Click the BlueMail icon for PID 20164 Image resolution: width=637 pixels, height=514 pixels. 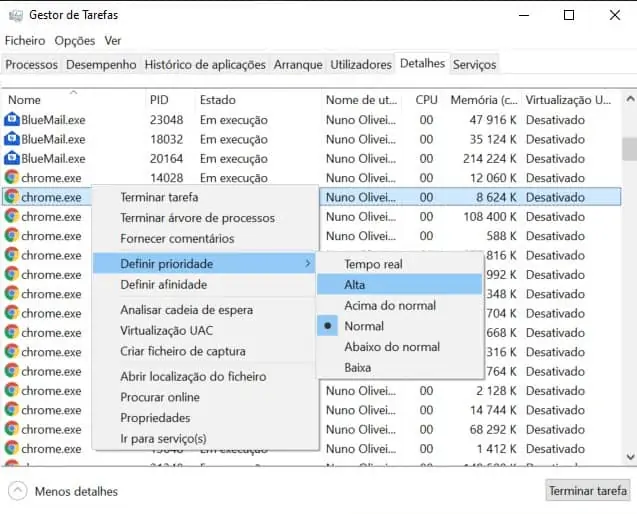[12, 158]
